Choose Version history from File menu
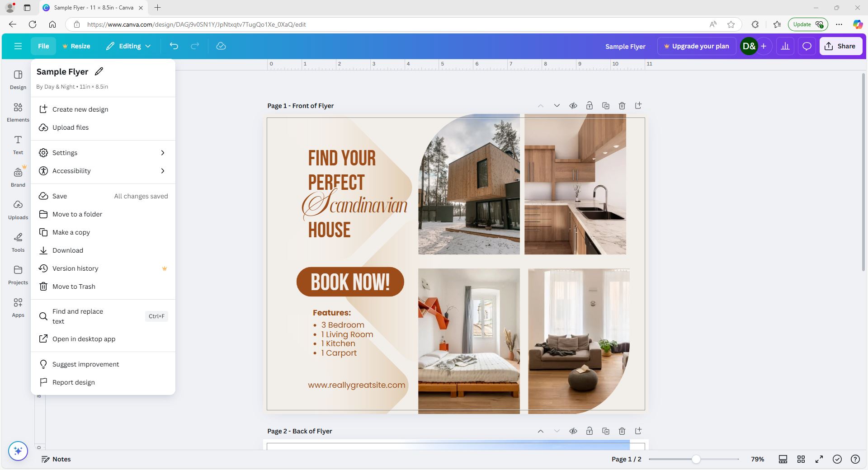The image size is (868, 470). [75, 268]
